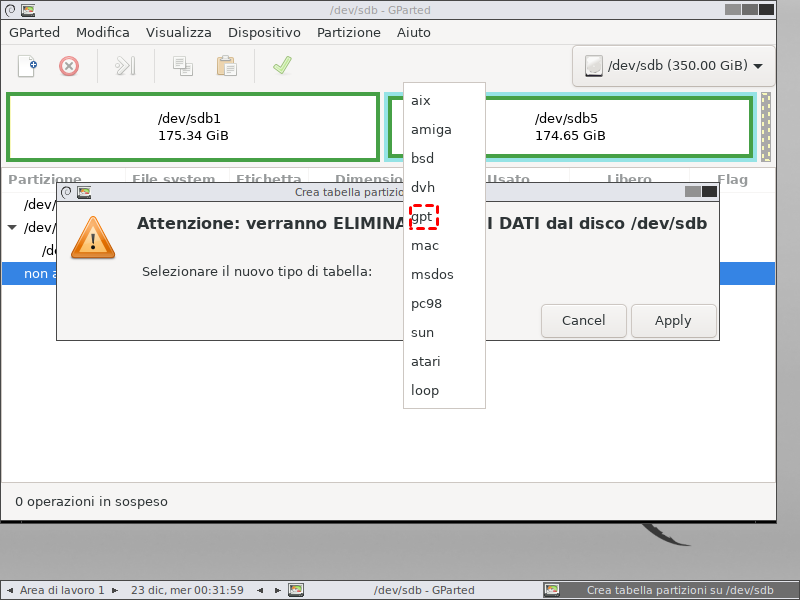Select loop partition table type

coord(444,390)
